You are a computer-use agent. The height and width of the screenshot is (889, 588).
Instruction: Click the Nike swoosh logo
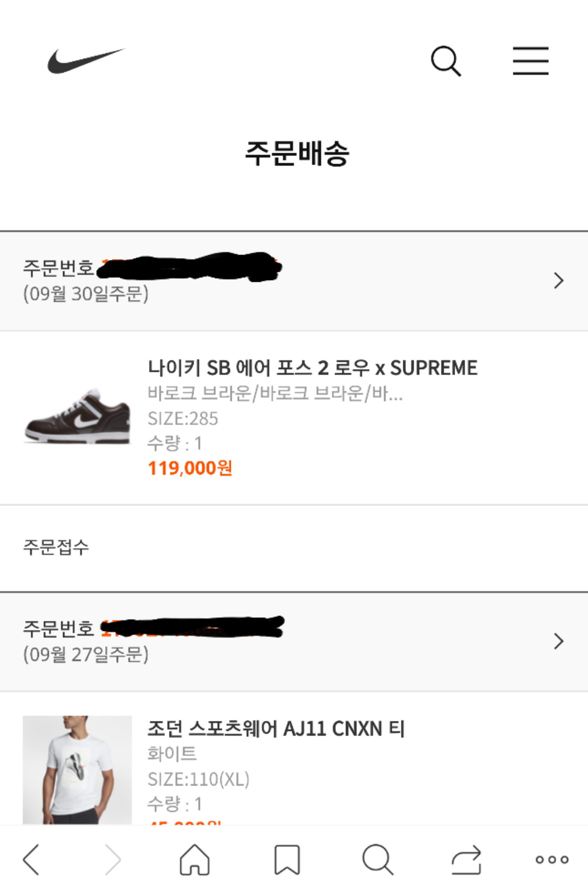pyautogui.click(x=86, y=61)
